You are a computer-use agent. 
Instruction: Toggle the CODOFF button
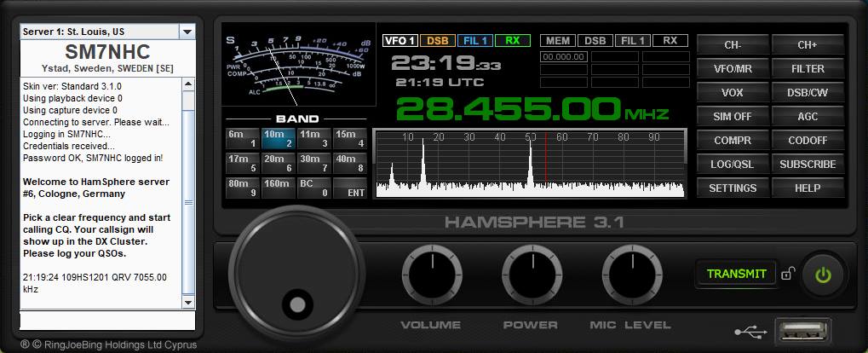808,140
